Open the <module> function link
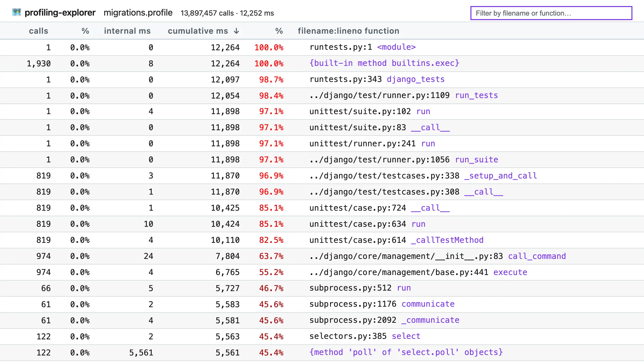Screen dimensions: 644x362 point(396,47)
